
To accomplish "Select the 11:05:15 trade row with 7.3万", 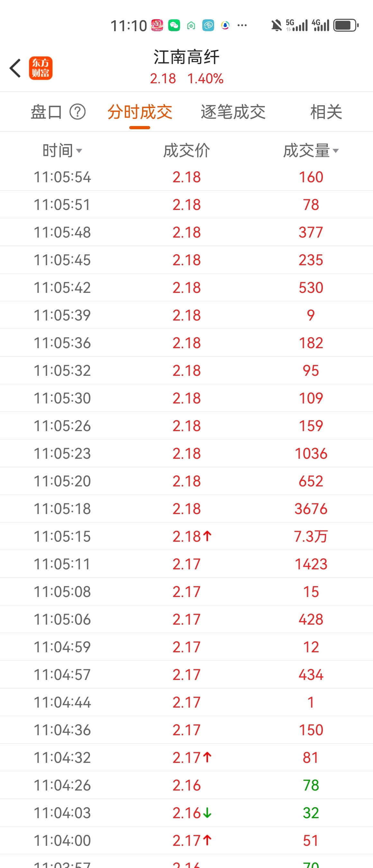I will coord(186,536).
